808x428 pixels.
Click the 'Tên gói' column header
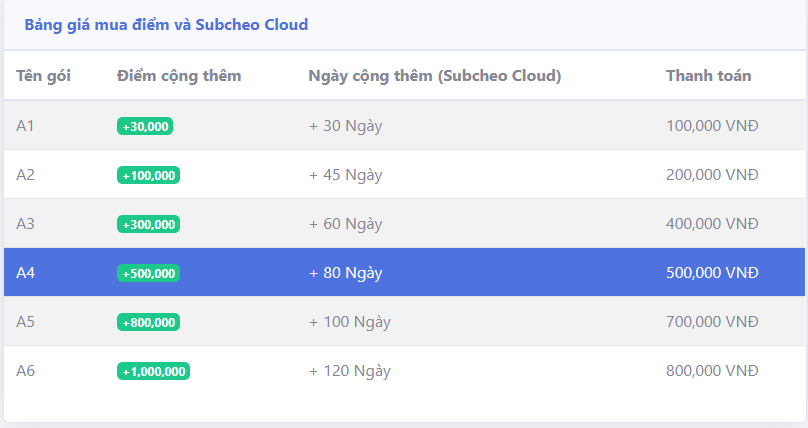click(43, 76)
